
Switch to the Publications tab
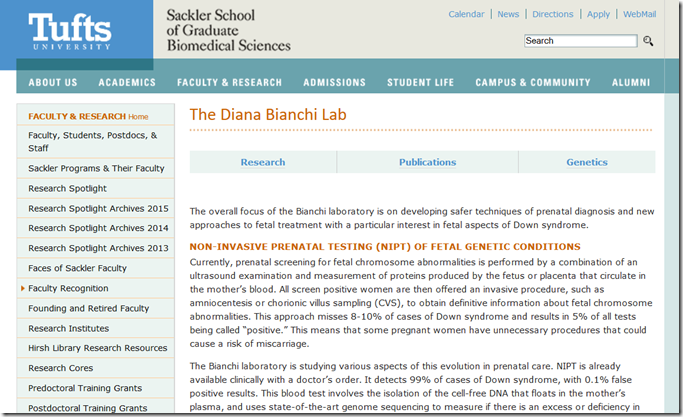(x=427, y=162)
